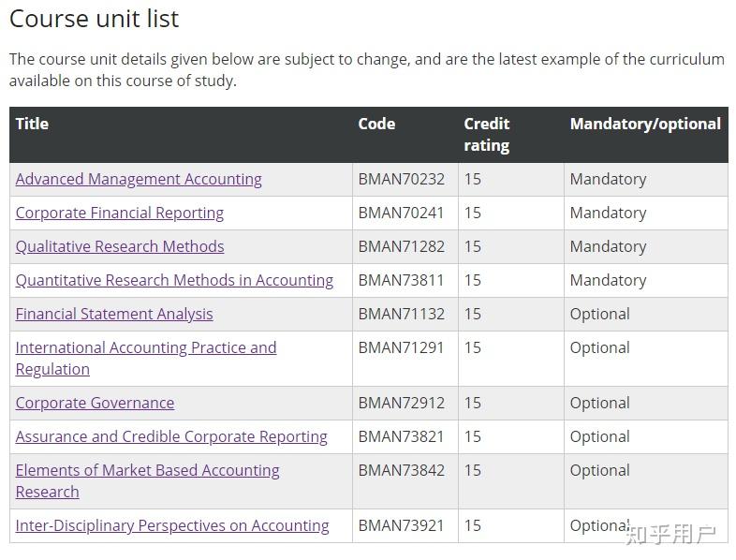736x560 pixels.
Task: Open Quantitative Research Methods in Accounting
Action: click(174, 280)
